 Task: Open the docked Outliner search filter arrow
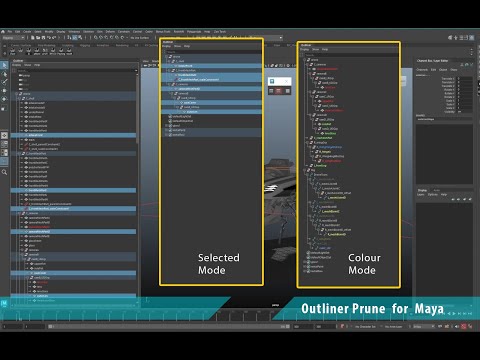pyautogui.click(x=136, y=71)
